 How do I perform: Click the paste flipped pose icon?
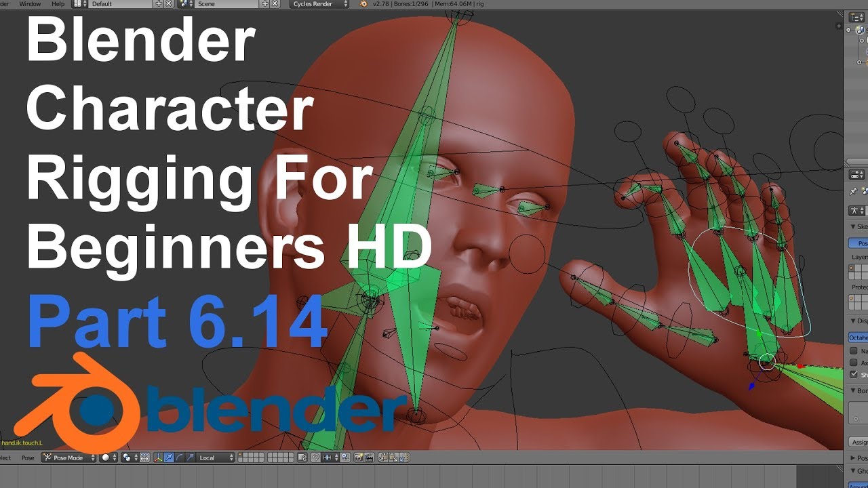pyautogui.click(x=404, y=458)
